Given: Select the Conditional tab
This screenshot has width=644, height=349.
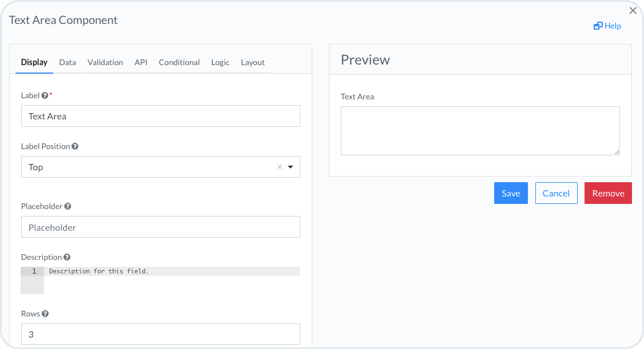Looking at the screenshot, I should click(x=179, y=62).
